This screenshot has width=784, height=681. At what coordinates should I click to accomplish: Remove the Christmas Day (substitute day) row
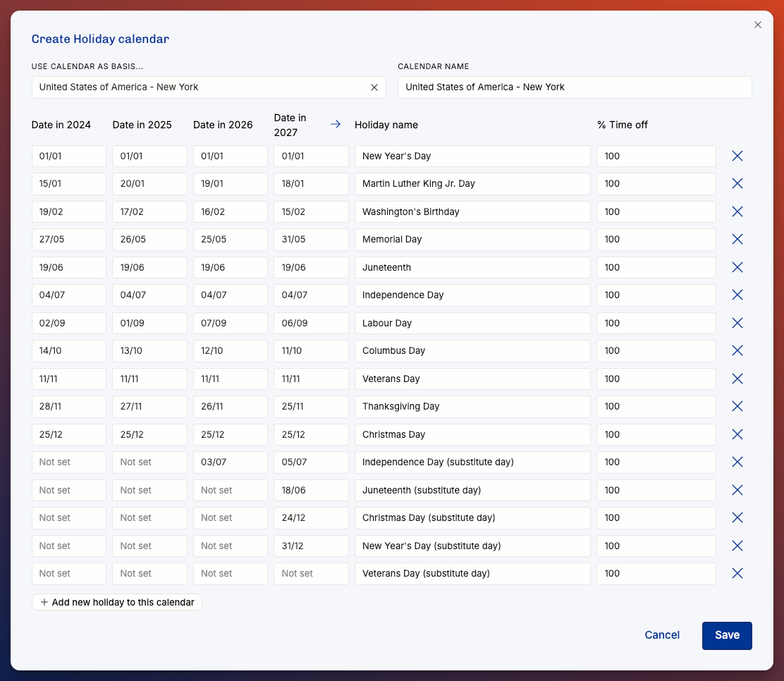pyautogui.click(x=737, y=518)
